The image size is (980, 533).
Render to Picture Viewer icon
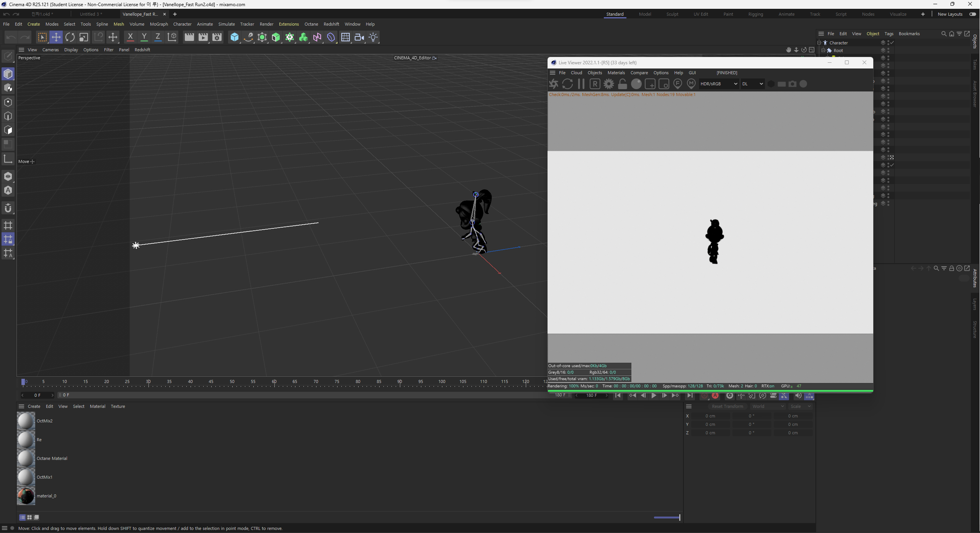coord(203,37)
